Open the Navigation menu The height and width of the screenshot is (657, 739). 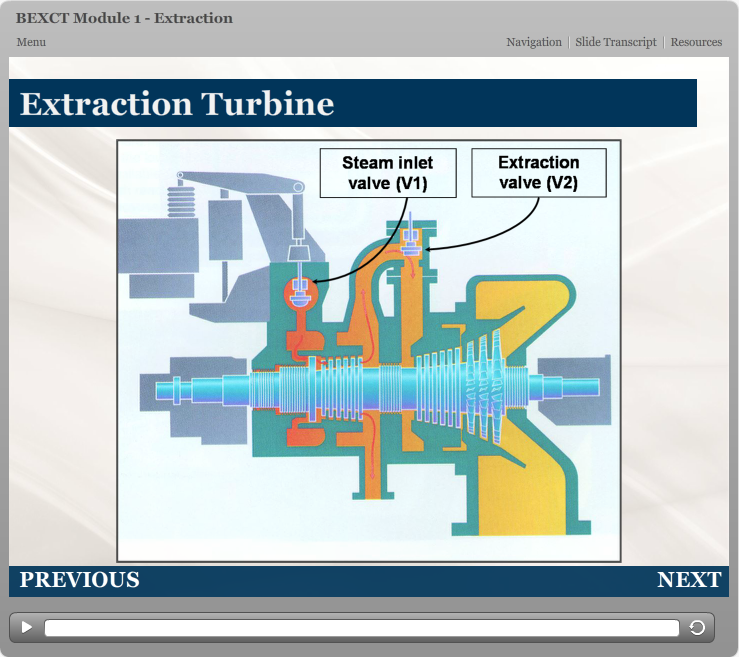[534, 42]
